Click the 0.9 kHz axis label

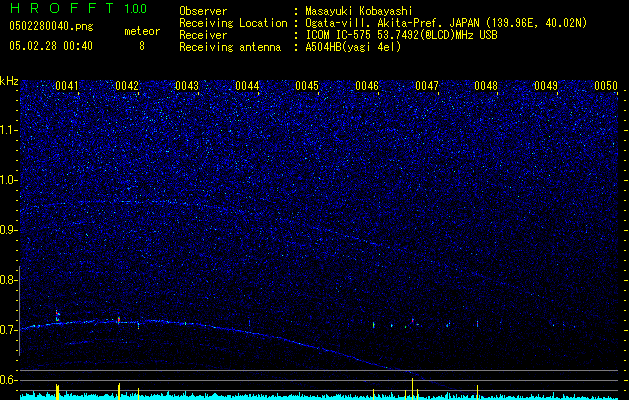[9, 230]
